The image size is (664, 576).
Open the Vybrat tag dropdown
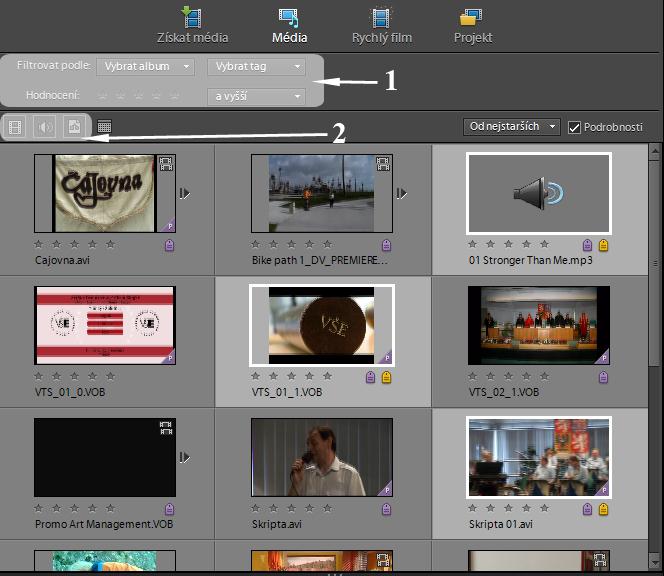(x=256, y=66)
